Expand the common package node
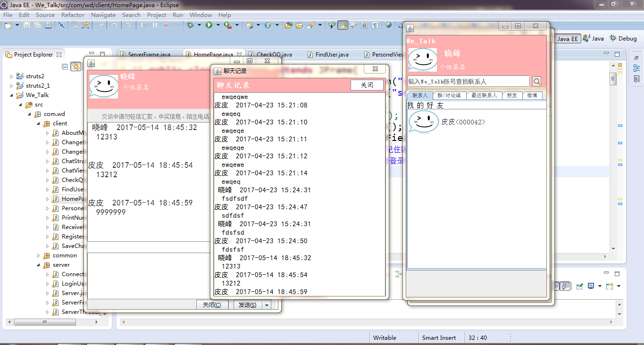This screenshot has height=345, width=644. 39,255
